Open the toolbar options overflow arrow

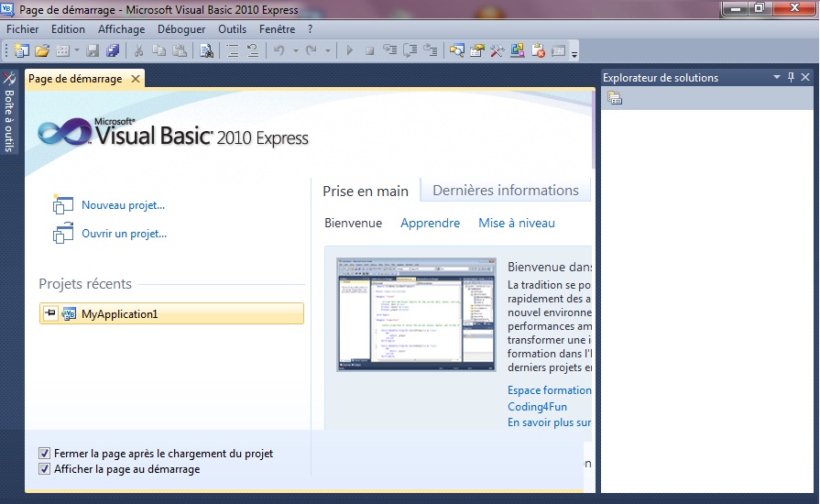pyautogui.click(x=574, y=53)
